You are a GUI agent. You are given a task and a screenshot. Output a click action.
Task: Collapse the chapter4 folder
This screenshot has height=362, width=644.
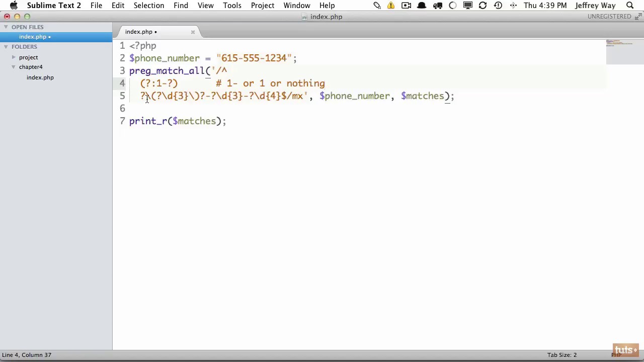pos(14,67)
